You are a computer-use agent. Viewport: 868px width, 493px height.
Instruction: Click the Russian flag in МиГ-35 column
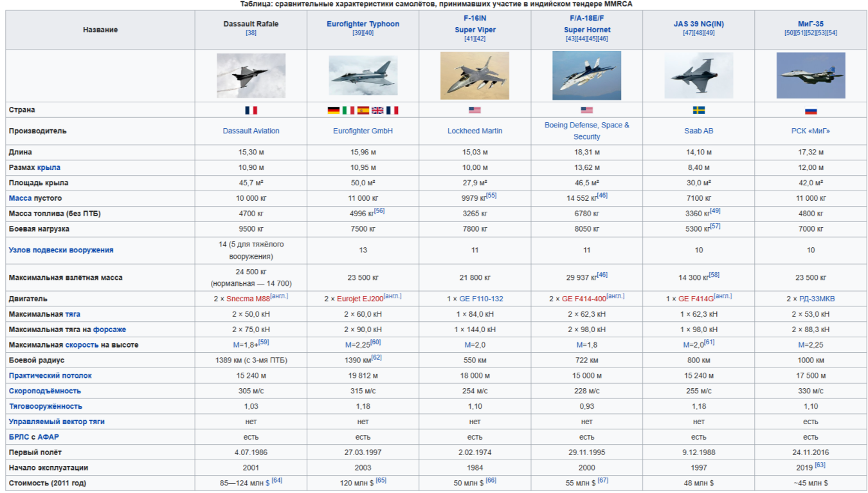coord(811,110)
